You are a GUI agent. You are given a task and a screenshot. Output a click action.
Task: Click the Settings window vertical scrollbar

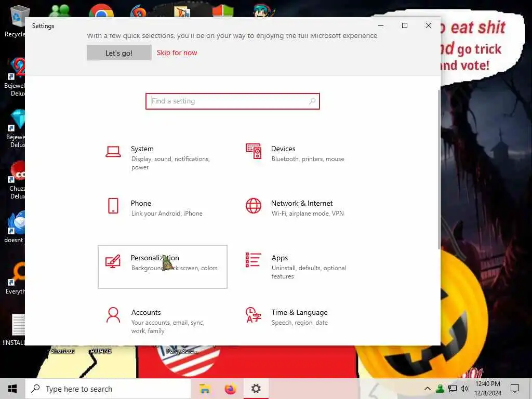(x=439, y=170)
